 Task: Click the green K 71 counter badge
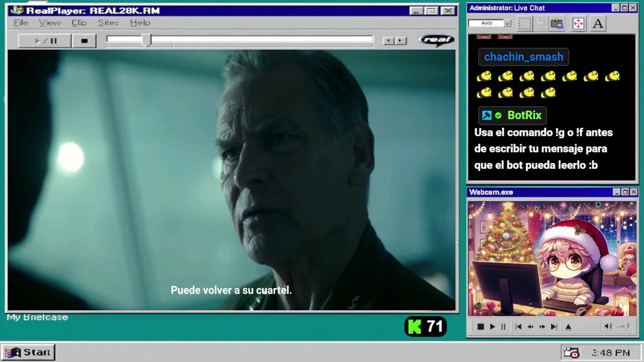426,327
